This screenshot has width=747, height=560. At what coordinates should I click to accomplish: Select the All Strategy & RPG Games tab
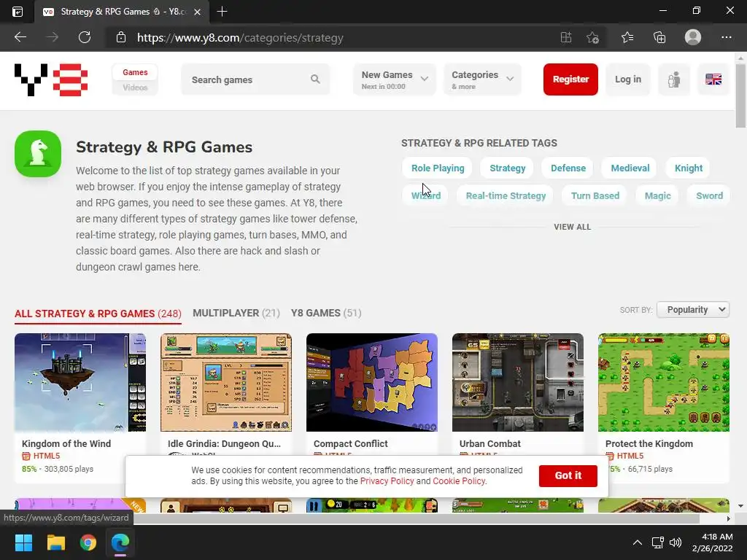click(x=98, y=314)
